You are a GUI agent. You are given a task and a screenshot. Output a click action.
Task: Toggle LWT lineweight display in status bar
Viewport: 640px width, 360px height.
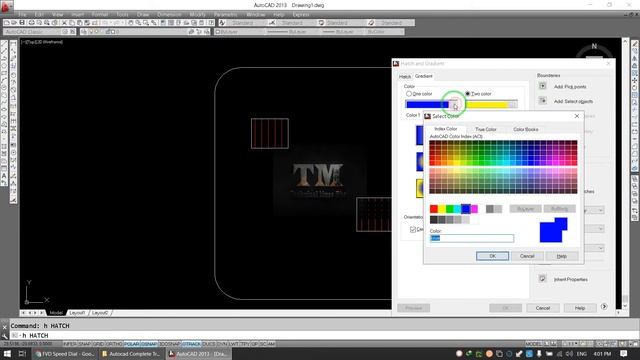click(234, 344)
